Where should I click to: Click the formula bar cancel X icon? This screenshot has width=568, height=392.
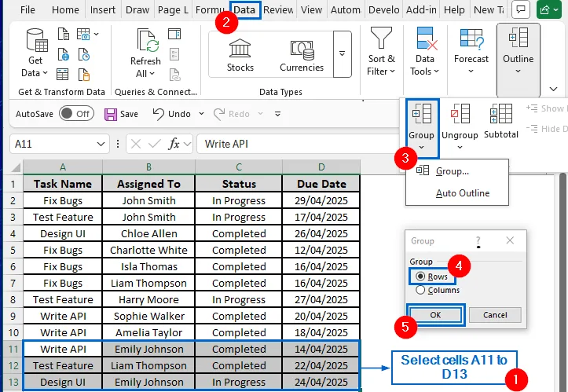pos(136,144)
